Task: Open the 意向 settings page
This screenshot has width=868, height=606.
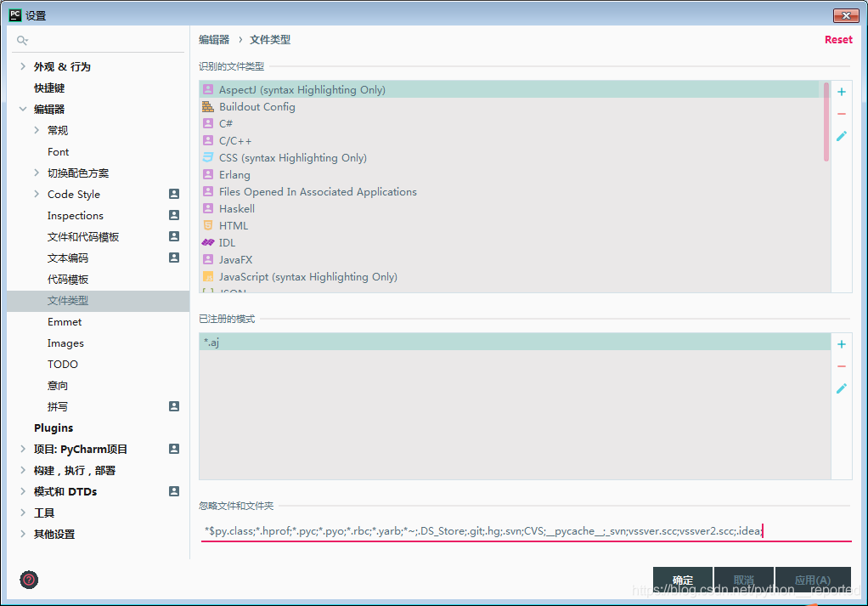Action: (58, 386)
